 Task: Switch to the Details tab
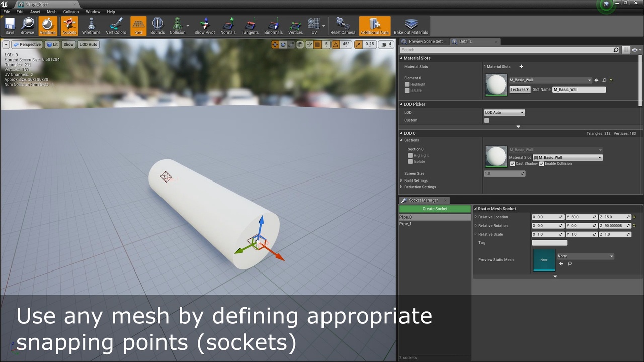click(467, 41)
